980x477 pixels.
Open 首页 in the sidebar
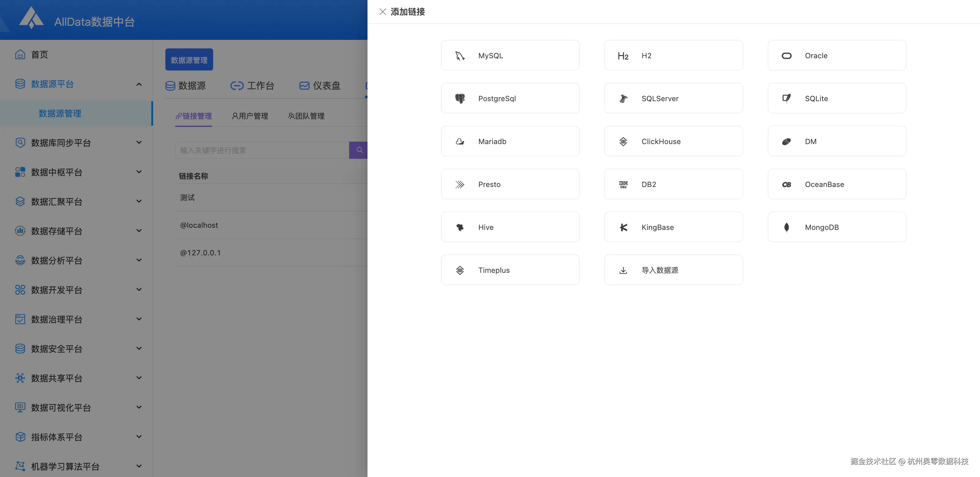[x=40, y=55]
